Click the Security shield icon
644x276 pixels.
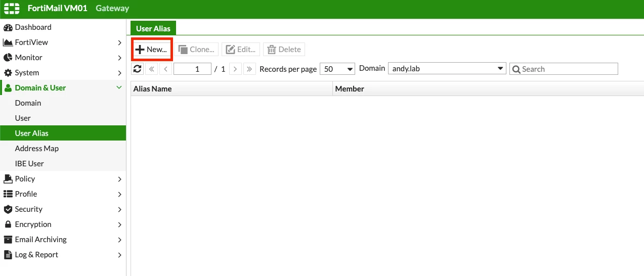8,209
